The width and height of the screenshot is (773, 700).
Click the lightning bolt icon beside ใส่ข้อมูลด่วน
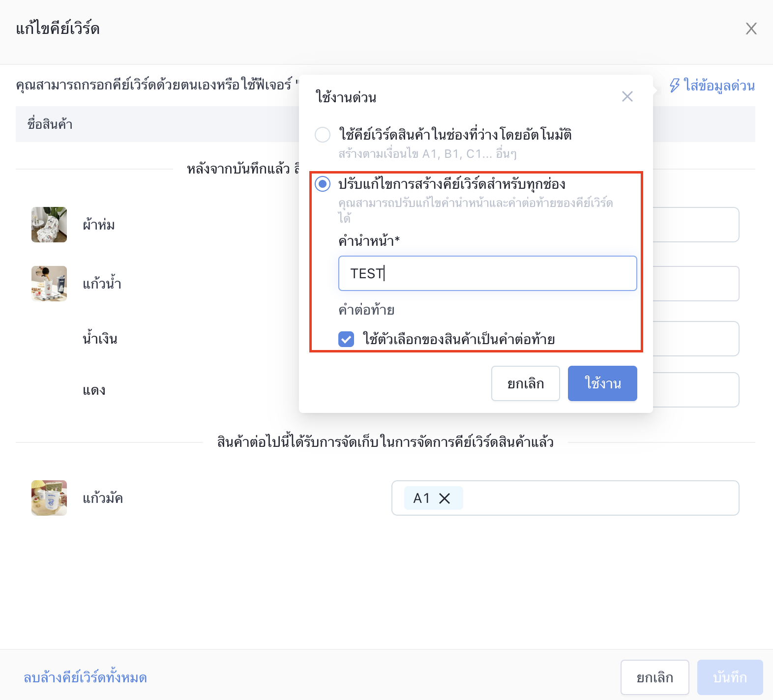coord(675,86)
